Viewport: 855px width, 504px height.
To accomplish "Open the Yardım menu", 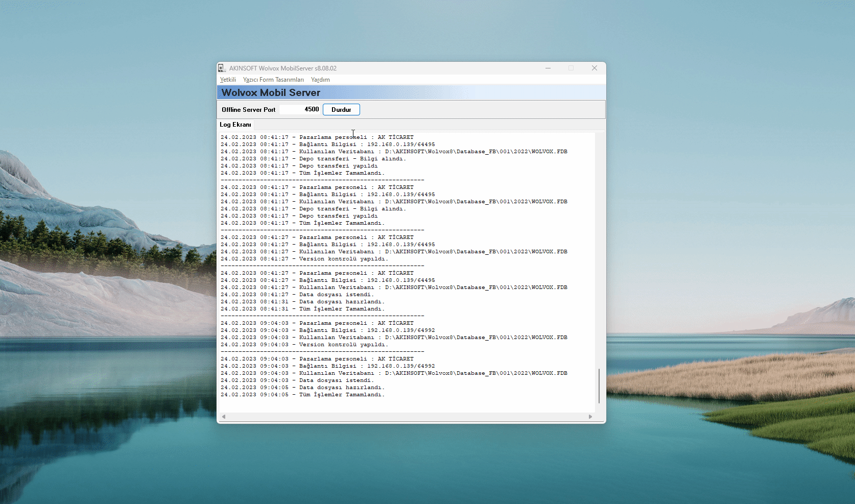I will pos(320,80).
